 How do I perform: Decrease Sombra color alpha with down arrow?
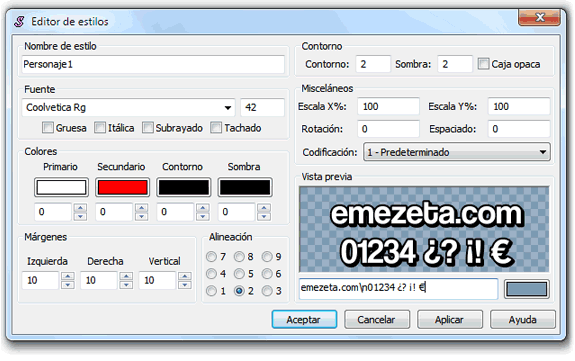pyautogui.click(x=264, y=216)
